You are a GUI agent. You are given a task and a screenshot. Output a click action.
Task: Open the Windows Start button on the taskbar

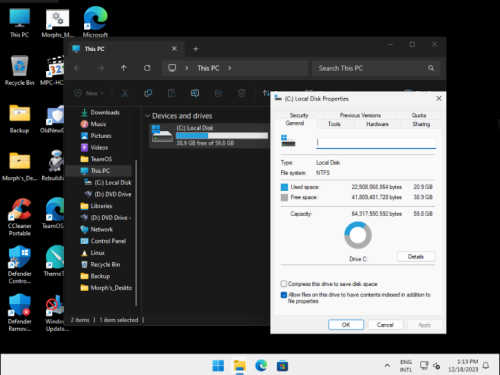(x=218, y=366)
